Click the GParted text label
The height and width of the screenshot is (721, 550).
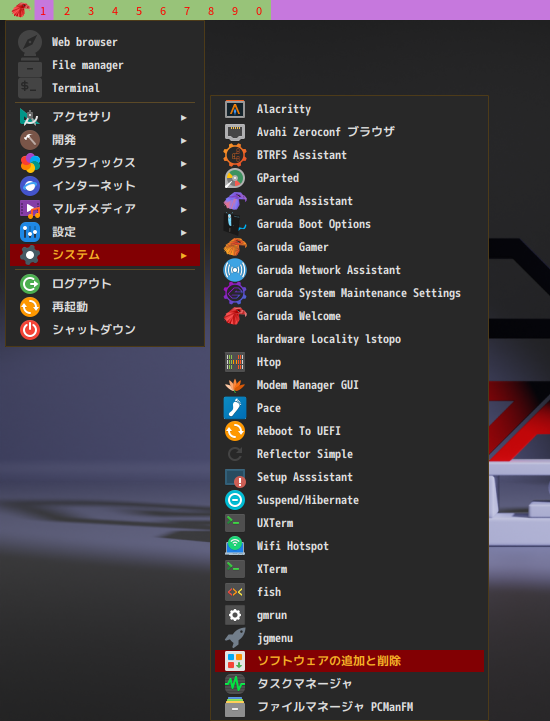pos(278,178)
